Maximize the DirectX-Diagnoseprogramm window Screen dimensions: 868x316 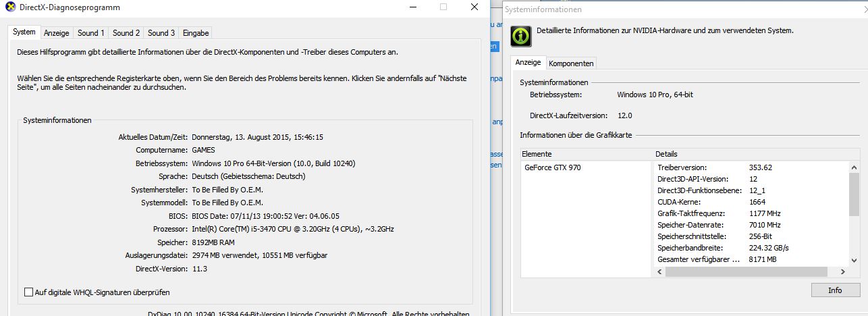coord(443,7)
